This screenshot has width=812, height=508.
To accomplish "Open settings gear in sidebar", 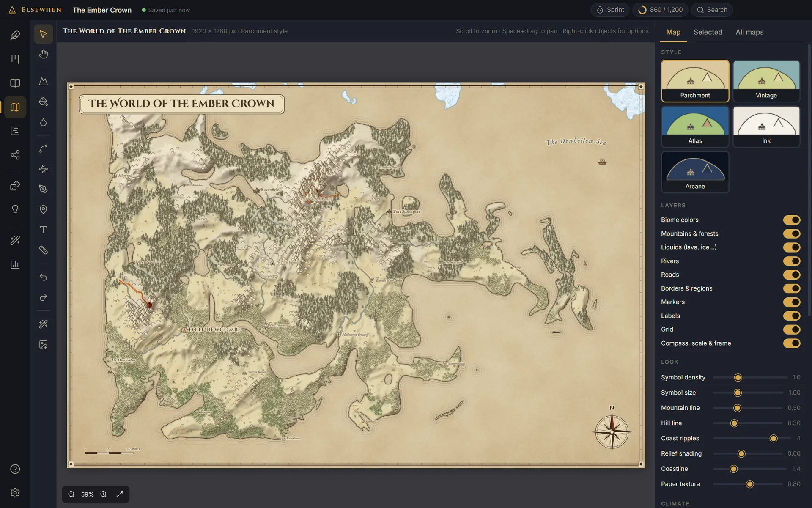I will (x=15, y=493).
